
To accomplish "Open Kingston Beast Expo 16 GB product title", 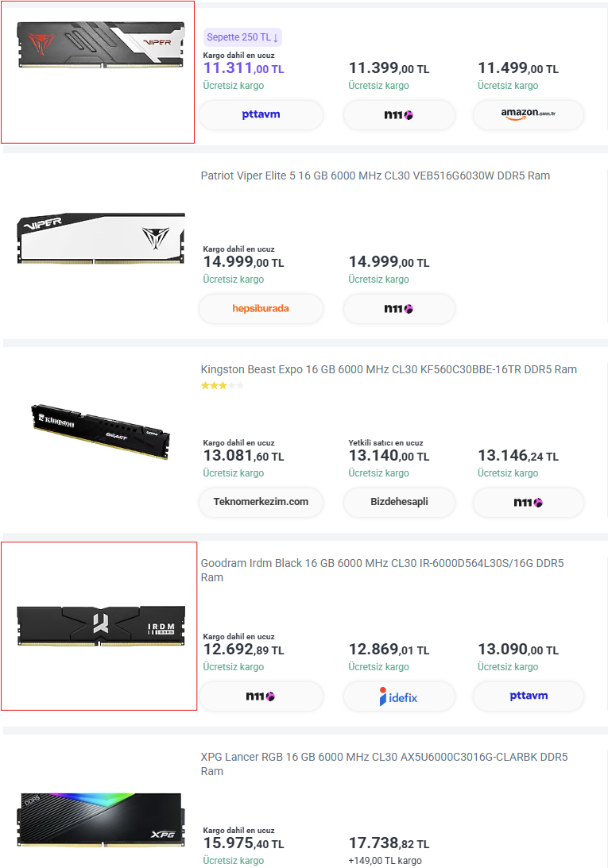I will pyautogui.click(x=389, y=369).
